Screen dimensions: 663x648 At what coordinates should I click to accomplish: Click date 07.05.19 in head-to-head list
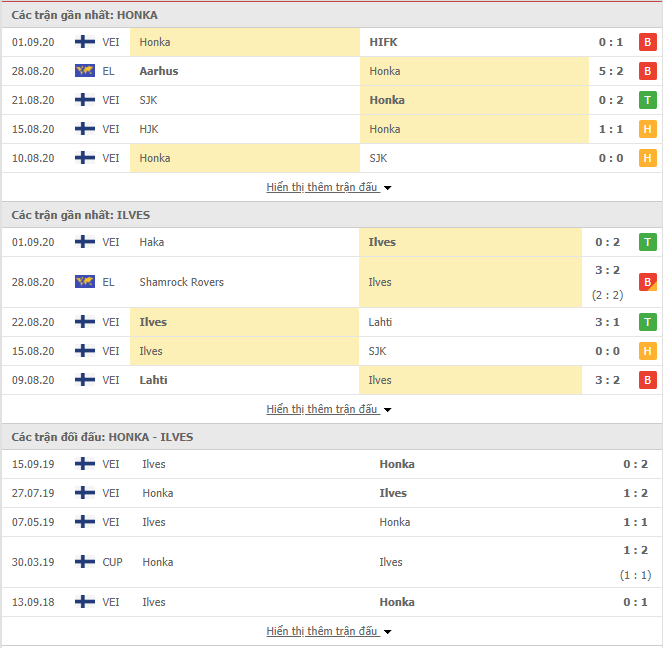coord(33,522)
